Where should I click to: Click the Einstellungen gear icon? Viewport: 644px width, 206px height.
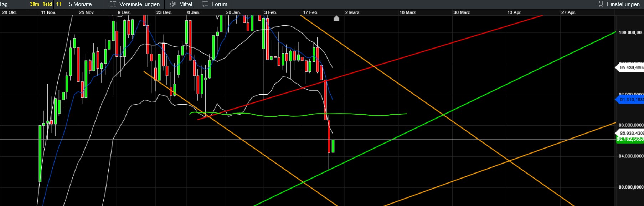tap(601, 4)
